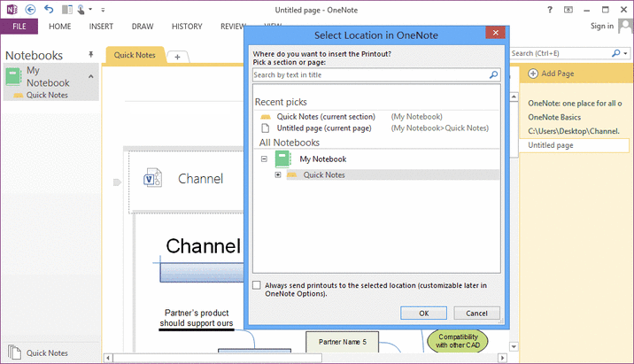Click the large Channel heading in printout
634x364 pixels.
204,246
